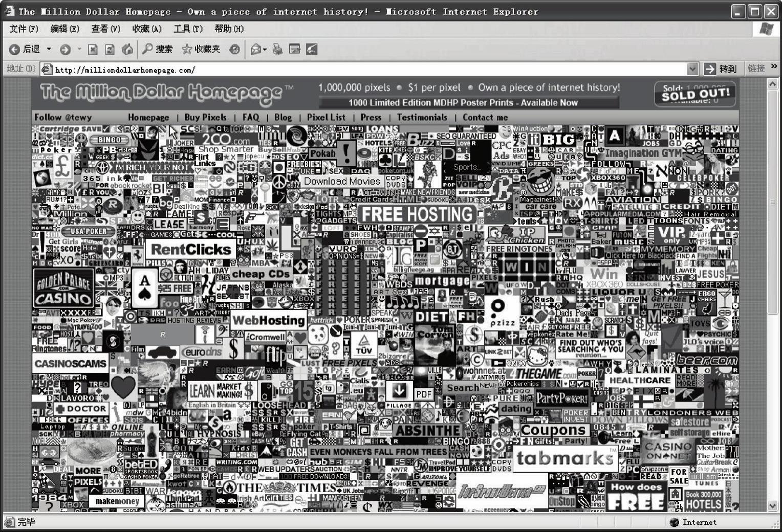This screenshot has width=782, height=532.
Task: Expand the 链接 links toolbar chevron
Action: 774,67
